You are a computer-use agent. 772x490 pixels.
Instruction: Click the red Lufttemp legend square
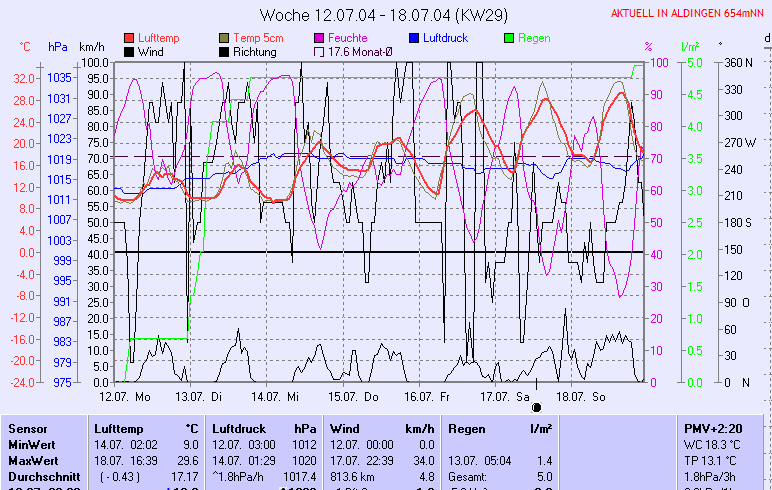tap(129, 38)
